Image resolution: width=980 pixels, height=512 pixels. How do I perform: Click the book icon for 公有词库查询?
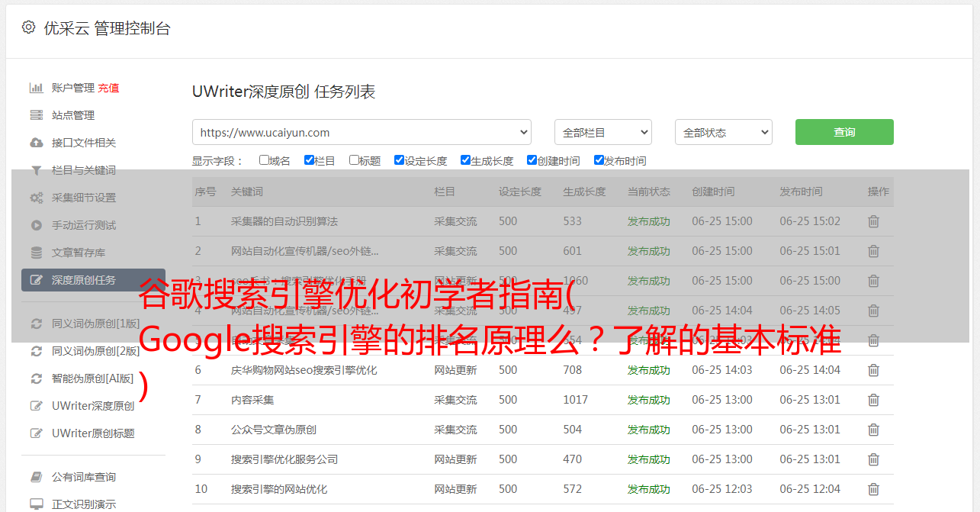tap(36, 477)
